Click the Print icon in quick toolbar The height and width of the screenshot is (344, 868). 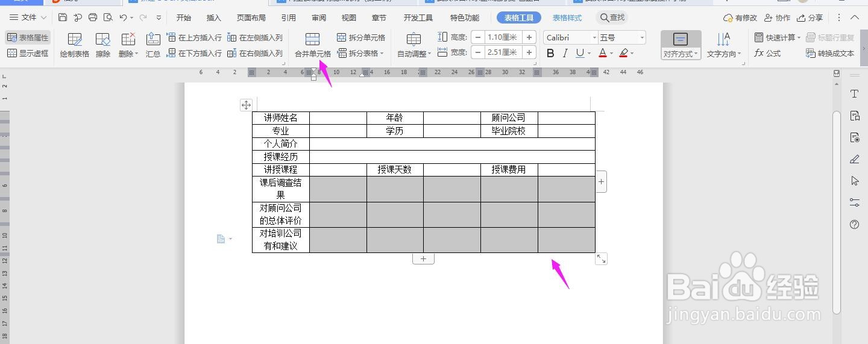93,17
